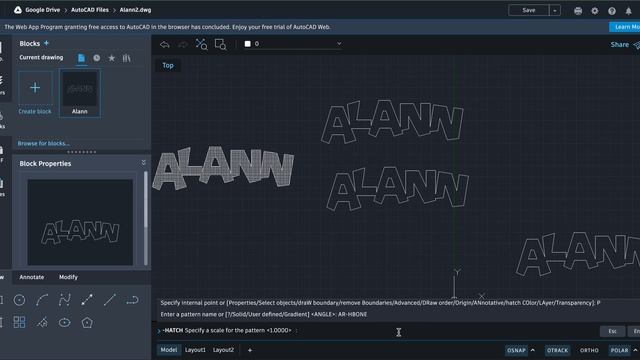Click the Block Properties panel scrollbar
This screenshot has width=640, height=360.
point(145,199)
